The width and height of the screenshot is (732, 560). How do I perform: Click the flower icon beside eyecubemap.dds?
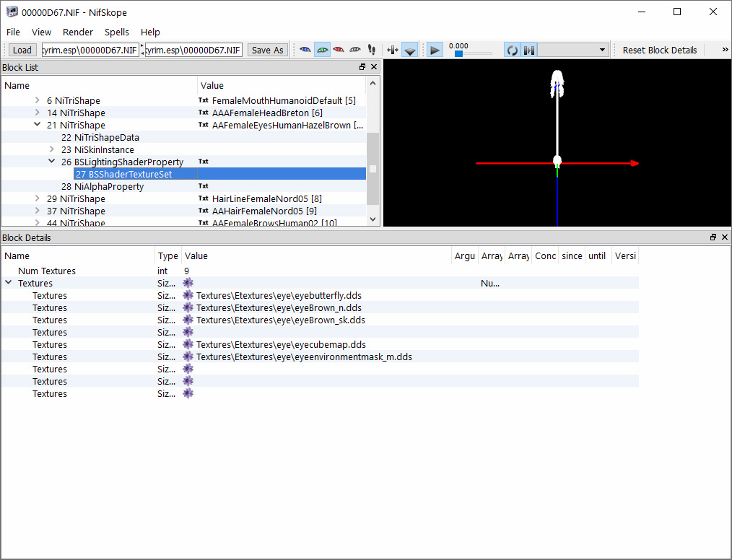(188, 344)
